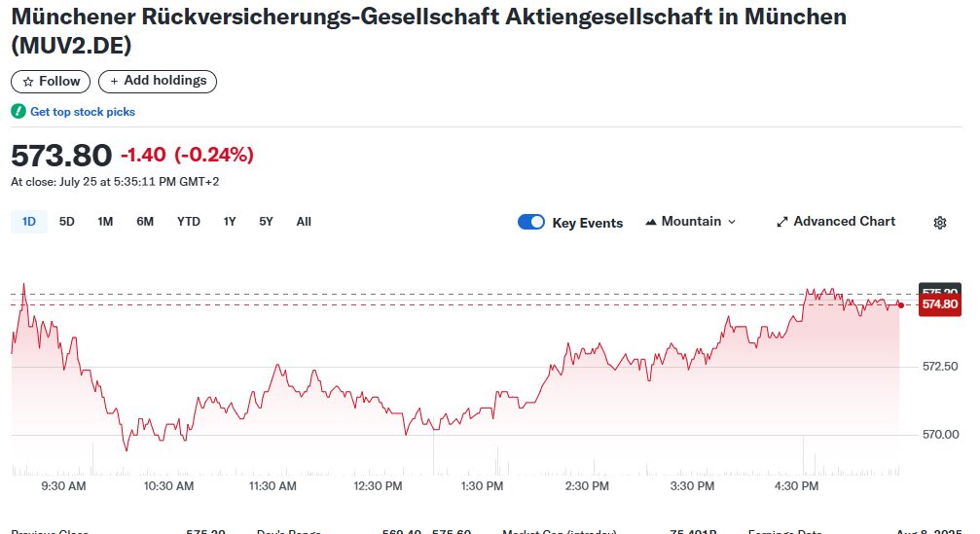
Task: Show the 6M chart range
Action: tap(145, 222)
